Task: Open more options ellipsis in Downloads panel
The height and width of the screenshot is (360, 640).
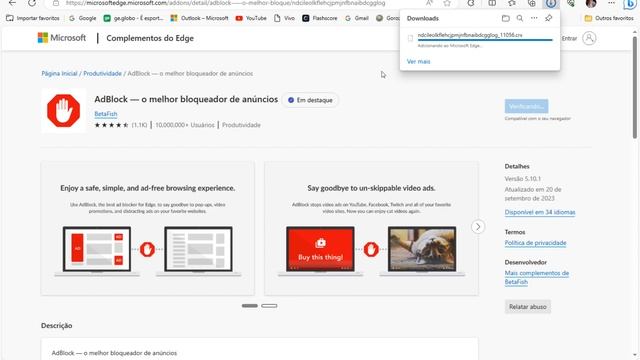Action: point(534,18)
